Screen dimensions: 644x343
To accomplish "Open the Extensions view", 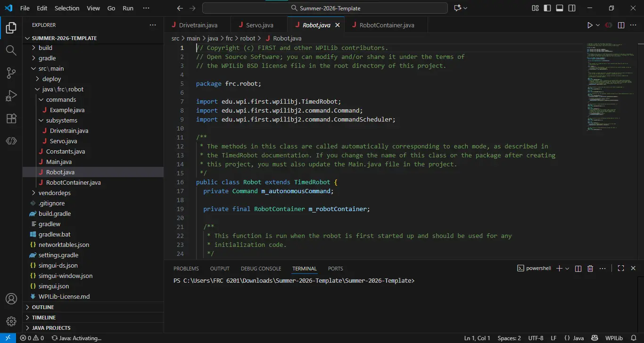I will tap(11, 118).
